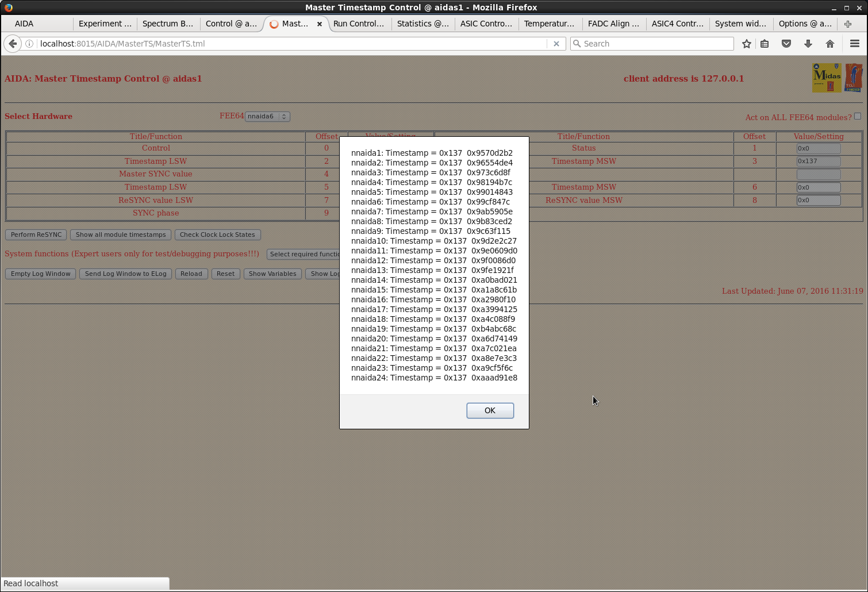Click the Firefox icon in the title bar

tap(9, 7)
